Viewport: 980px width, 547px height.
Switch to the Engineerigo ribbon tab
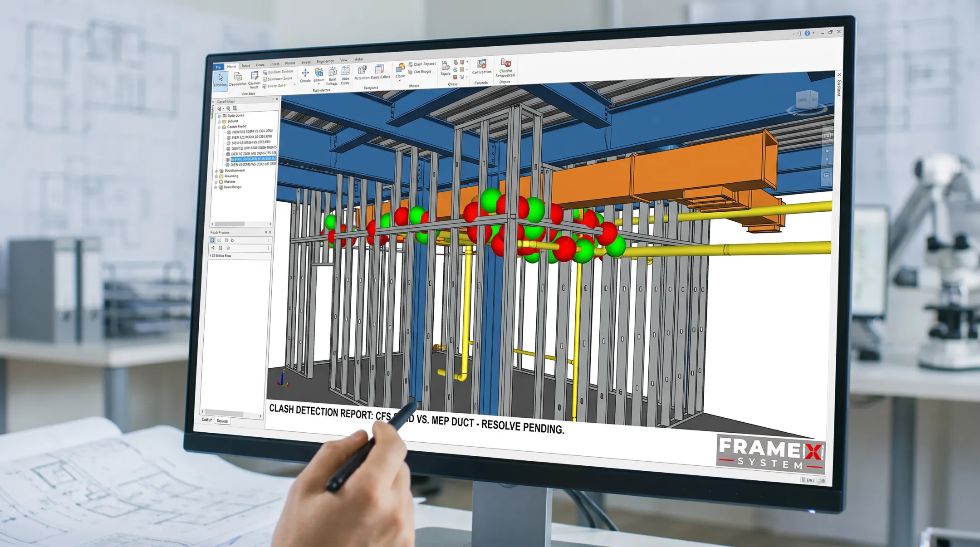coord(325,61)
